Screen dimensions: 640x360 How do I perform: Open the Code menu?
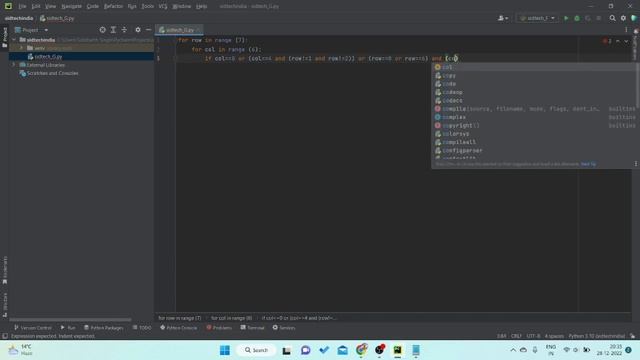coord(93,6)
